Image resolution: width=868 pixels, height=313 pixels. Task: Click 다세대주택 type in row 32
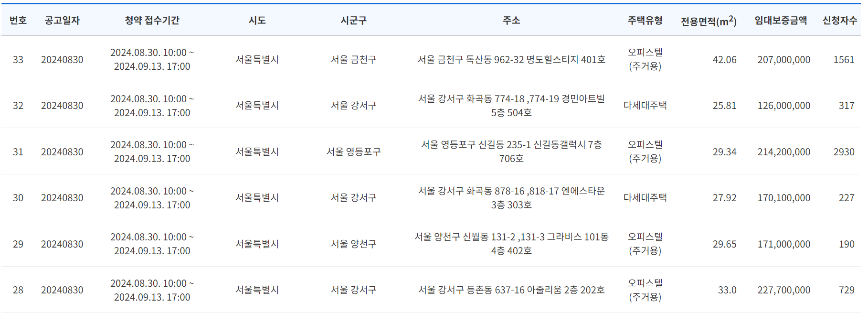(645, 106)
